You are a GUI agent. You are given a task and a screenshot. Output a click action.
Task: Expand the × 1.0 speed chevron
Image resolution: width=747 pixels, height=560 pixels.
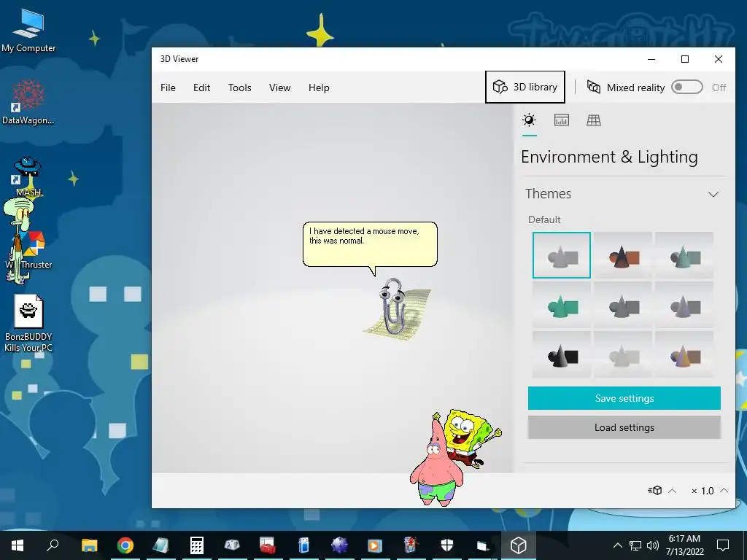pyautogui.click(x=724, y=491)
